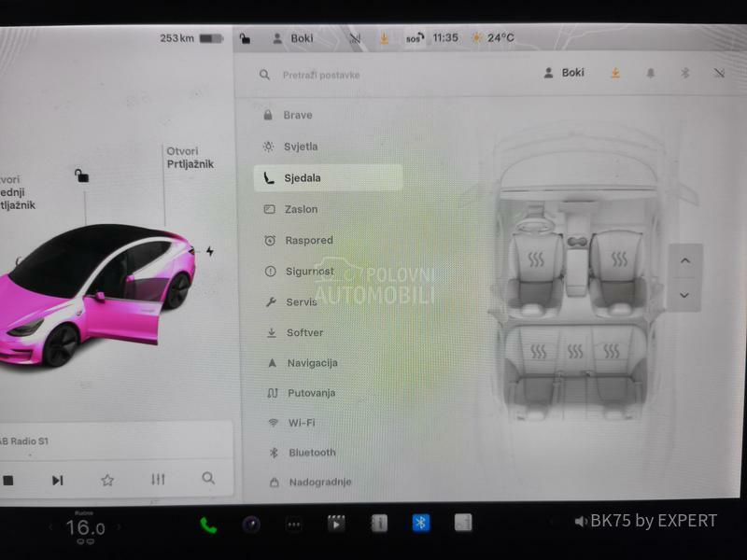Open the audio equalizer settings icon
The height and width of the screenshot is (560, 747).
(x=158, y=480)
